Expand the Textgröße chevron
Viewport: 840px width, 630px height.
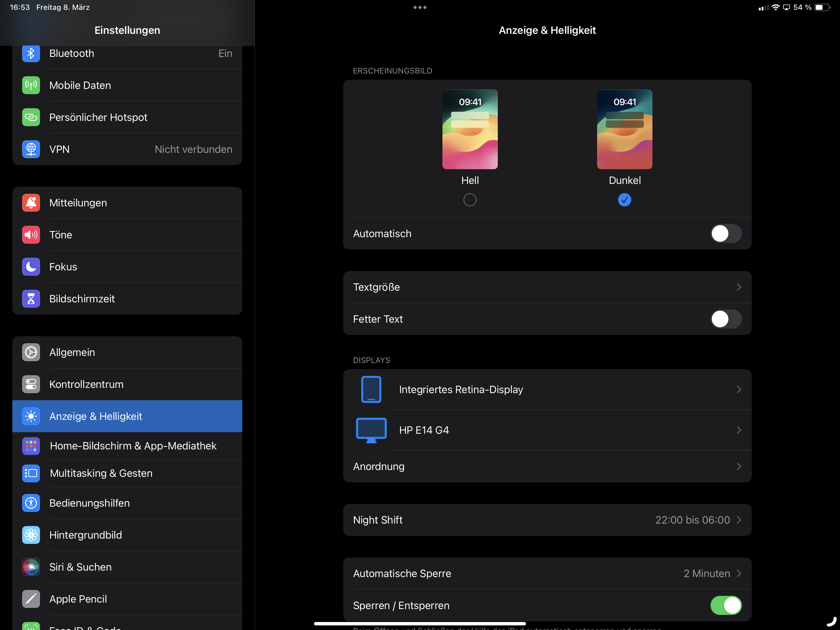click(x=739, y=287)
